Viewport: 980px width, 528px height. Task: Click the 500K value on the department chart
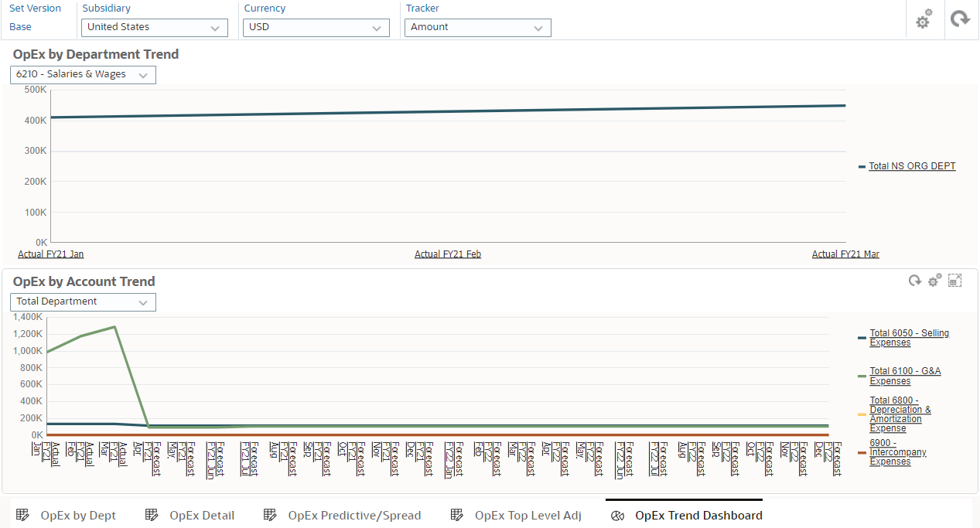[36, 90]
